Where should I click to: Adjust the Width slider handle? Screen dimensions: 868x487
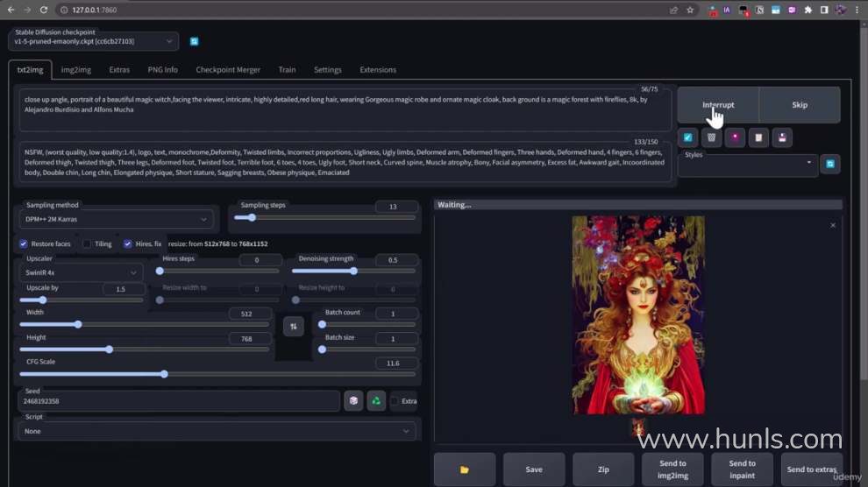tap(78, 324)
